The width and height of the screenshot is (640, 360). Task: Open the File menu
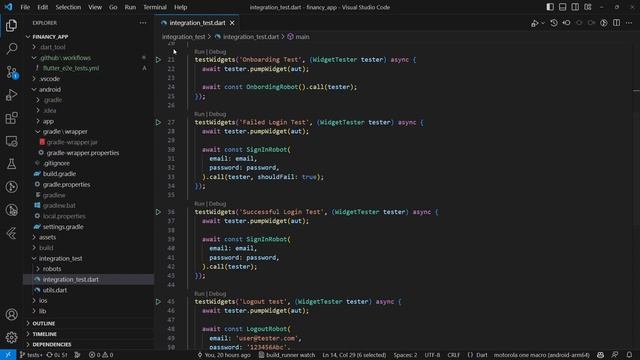25,7
